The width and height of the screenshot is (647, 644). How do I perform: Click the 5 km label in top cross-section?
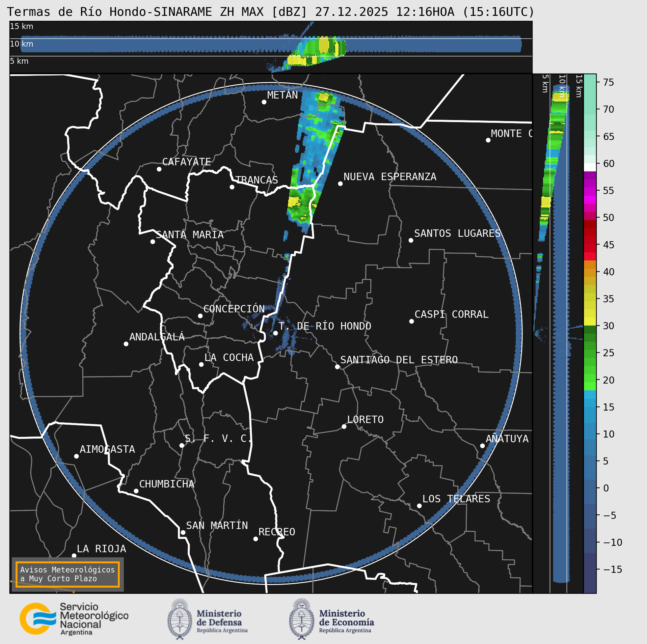pyautogui.click(x=19, y=61)
